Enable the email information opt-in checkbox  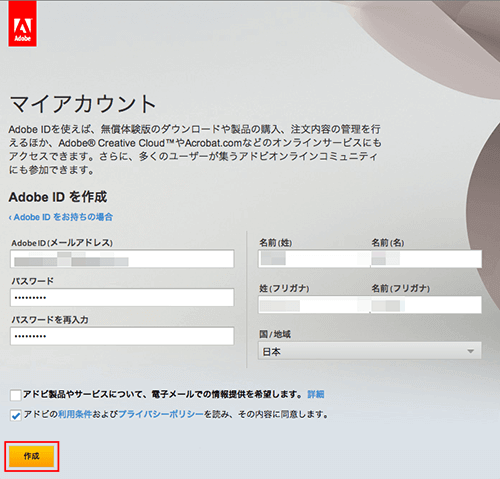coord(16,395)
